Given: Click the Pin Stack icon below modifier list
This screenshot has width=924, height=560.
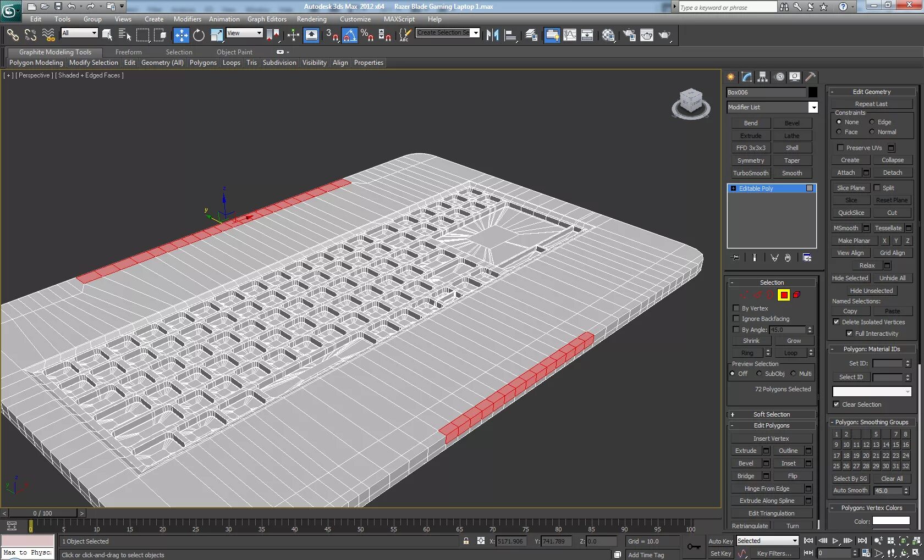Looking at the screenshot, I should [734, 257].
